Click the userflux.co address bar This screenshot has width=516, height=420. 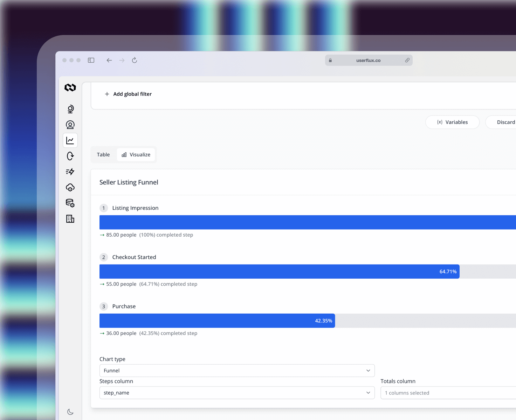368,60
